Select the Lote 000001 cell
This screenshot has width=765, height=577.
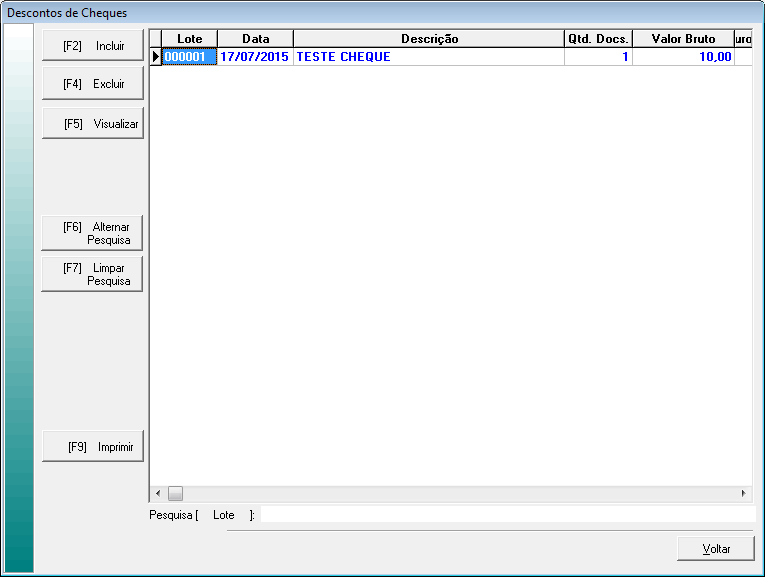pyautogui.click(x=189, y=57)
